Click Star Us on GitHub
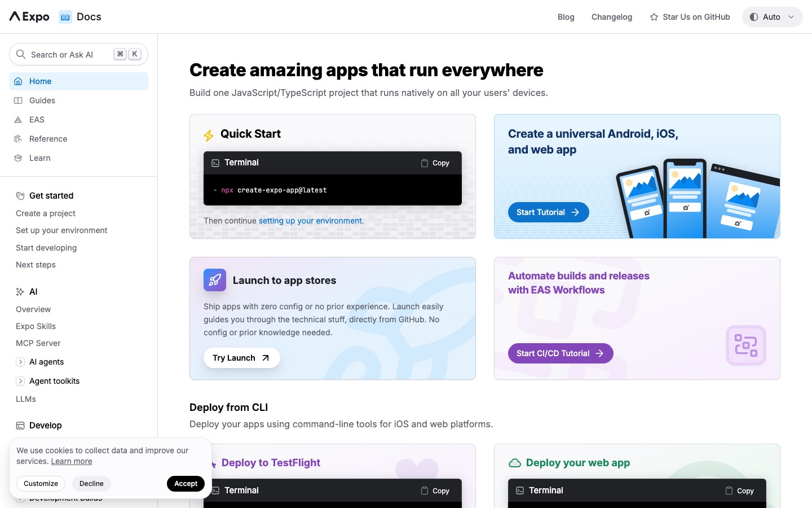This screenshot has width=812, height=508. pyautogui.click(x=690, y=17)
